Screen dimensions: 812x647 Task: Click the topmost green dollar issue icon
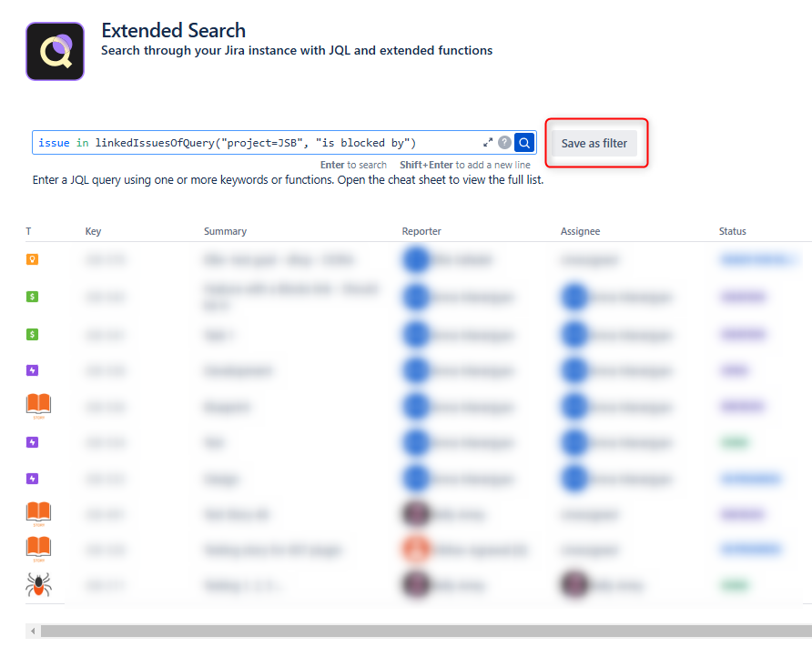[32, 297]
